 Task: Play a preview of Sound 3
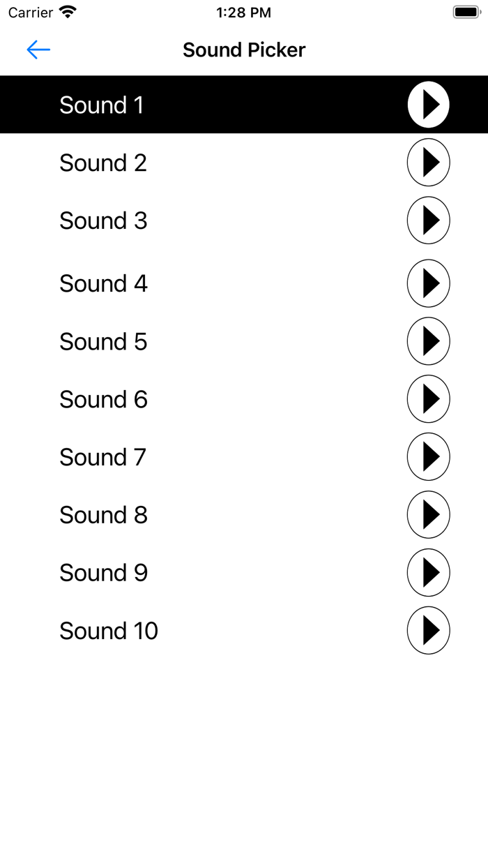[x=428, y=220]
